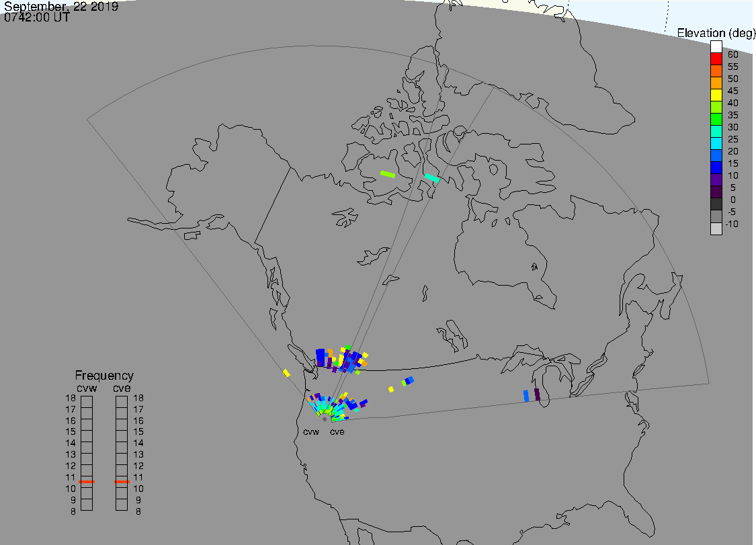Click the "11" label left of the cvw bar

pyautogui.click(x=71, y=478)
